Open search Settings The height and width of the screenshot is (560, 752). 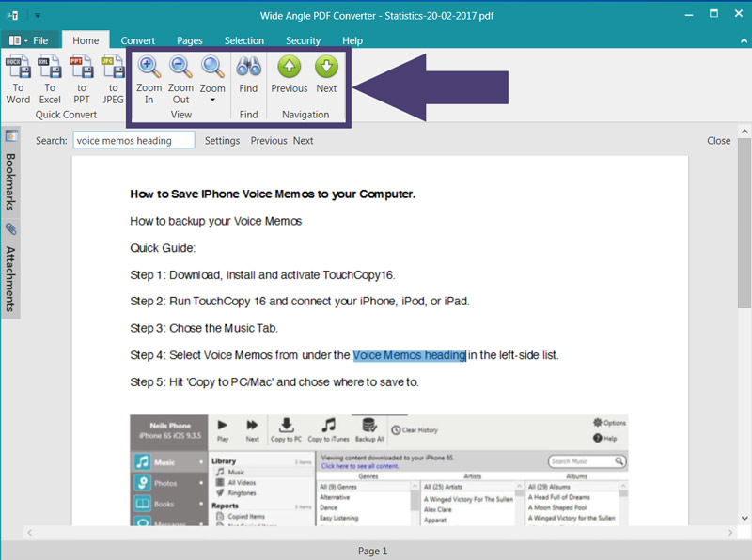point(222,141)
